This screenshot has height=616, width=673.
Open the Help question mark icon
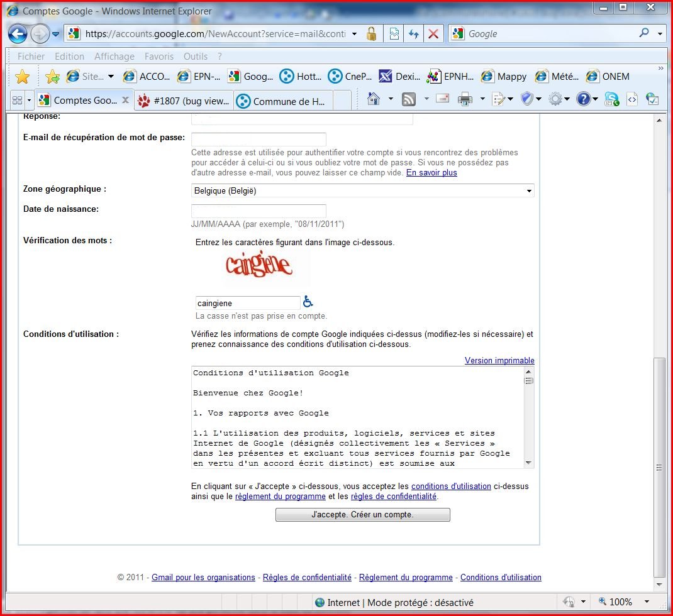click(587, 99)
